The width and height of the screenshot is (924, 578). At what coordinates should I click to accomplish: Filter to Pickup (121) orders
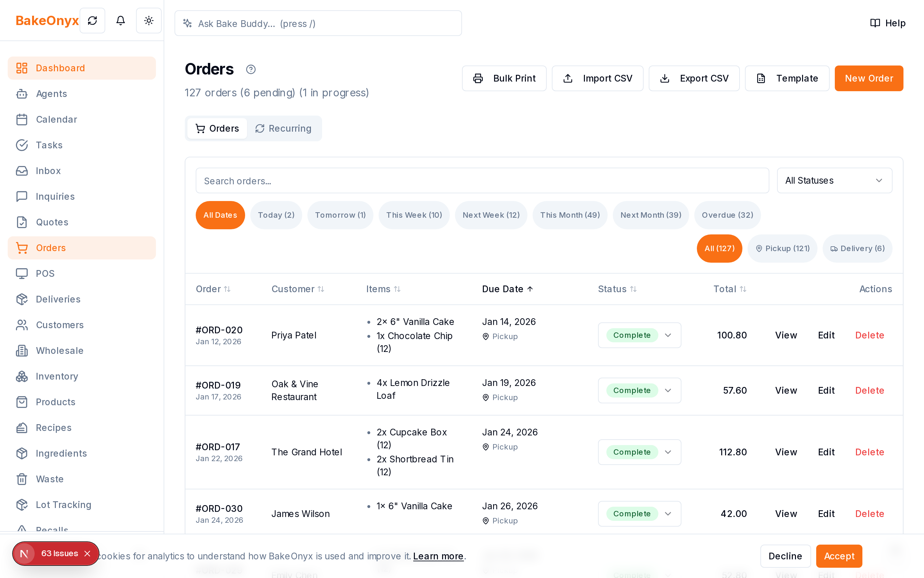click(x=782, y=249)
